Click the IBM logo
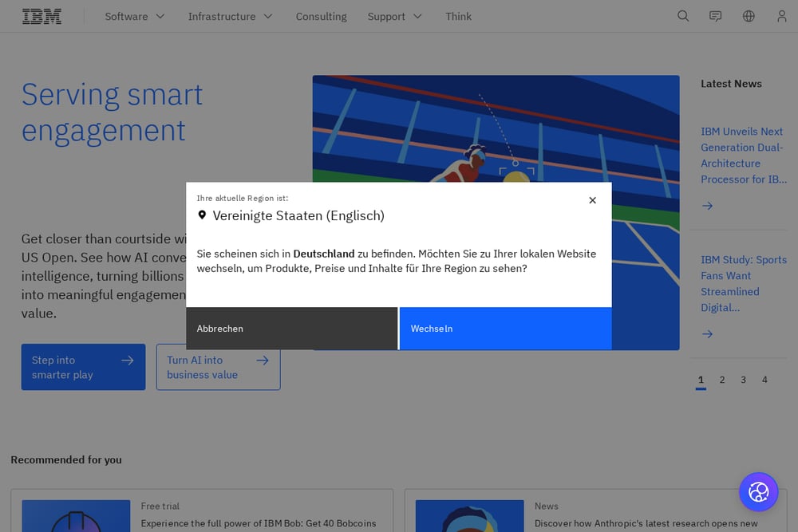 click(x=41, y=16)
